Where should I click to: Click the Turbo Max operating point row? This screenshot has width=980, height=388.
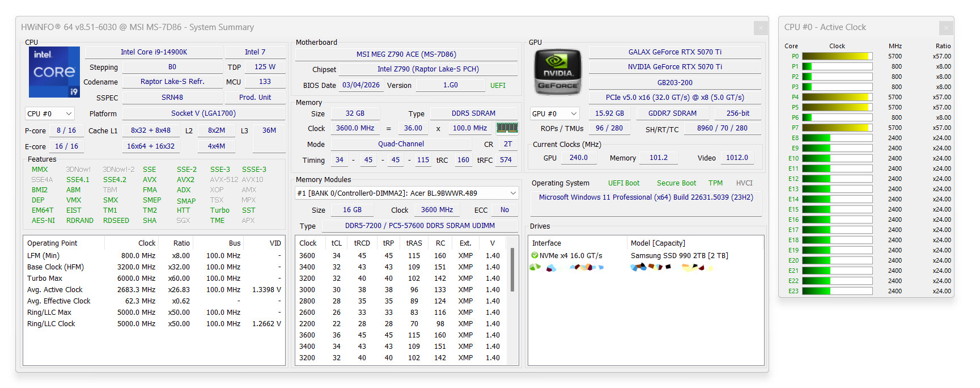pyautogui.click(x=154, y=279)
